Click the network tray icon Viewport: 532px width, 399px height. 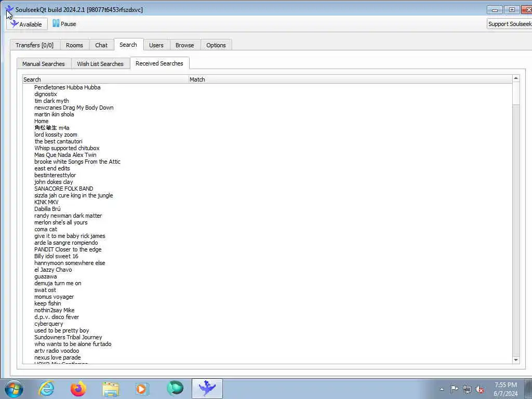point(467,389)
